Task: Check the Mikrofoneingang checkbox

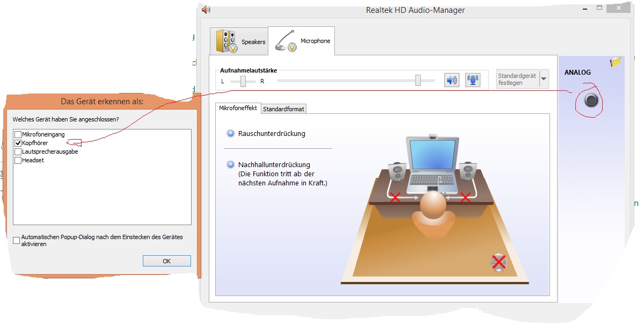Action: click(x=18, y=134)
